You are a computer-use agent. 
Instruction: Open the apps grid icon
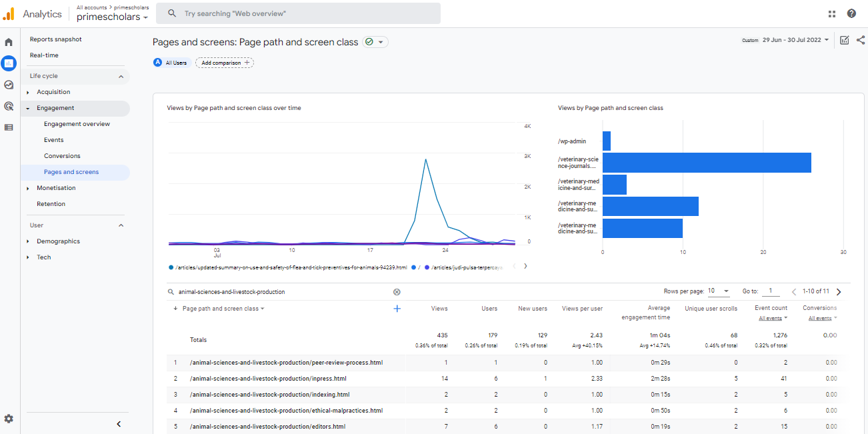click(832, 13)
